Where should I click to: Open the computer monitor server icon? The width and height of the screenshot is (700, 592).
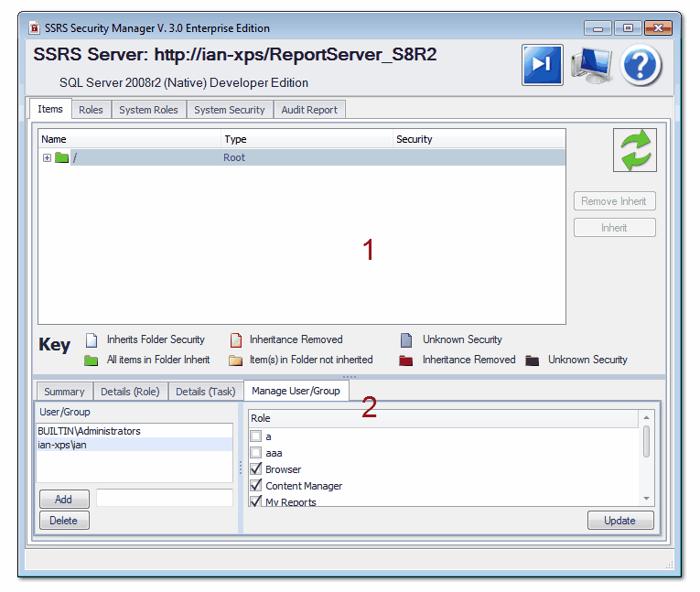tap(591, 65)
